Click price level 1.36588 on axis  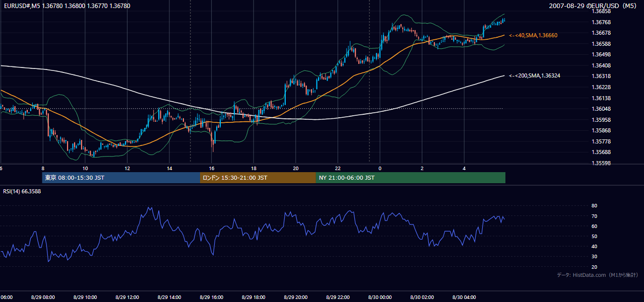pyautogui.click(x=600, y=44)
